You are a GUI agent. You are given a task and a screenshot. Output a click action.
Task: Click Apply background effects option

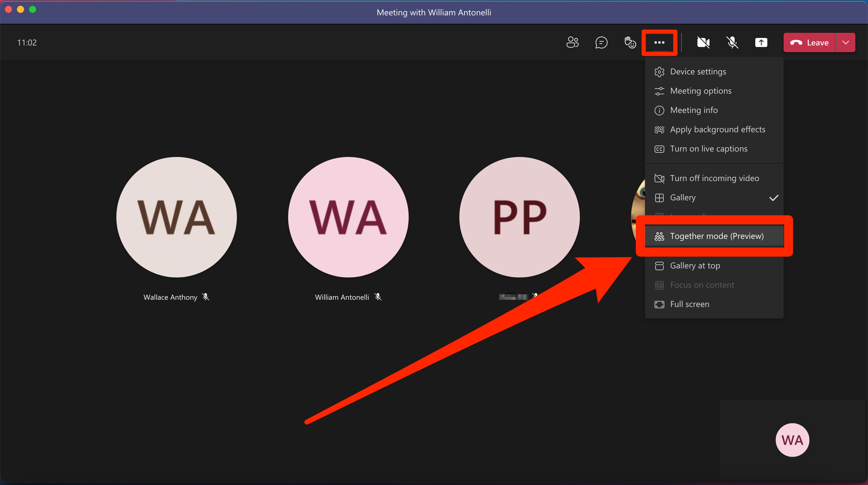[x=717, y=129]
